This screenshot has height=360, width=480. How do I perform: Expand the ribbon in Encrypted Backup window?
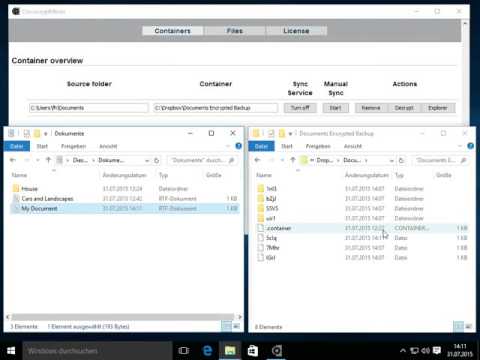460,146
